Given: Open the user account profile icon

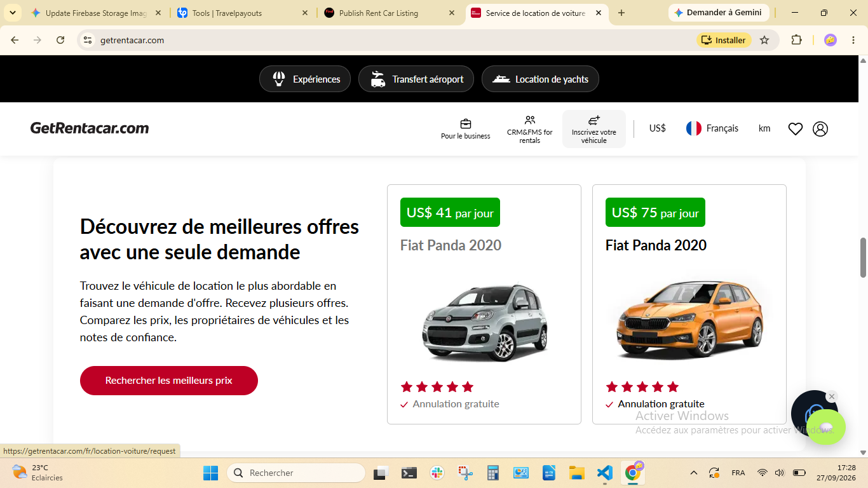Looking at the screenshot, I should click(820, 129).
